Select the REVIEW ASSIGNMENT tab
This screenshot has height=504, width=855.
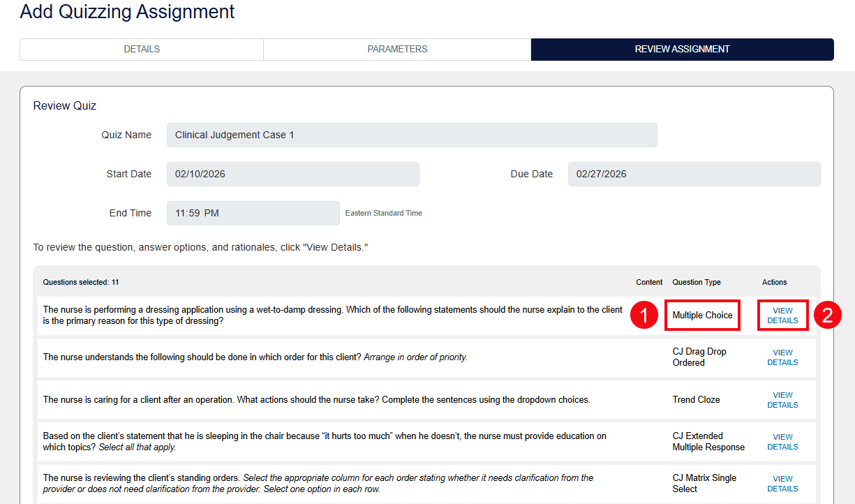(x=682, y=49)
